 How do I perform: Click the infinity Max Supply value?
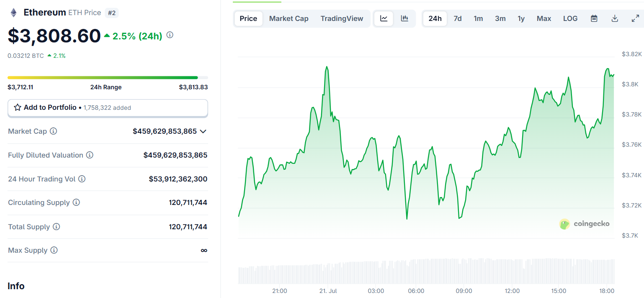204,250
